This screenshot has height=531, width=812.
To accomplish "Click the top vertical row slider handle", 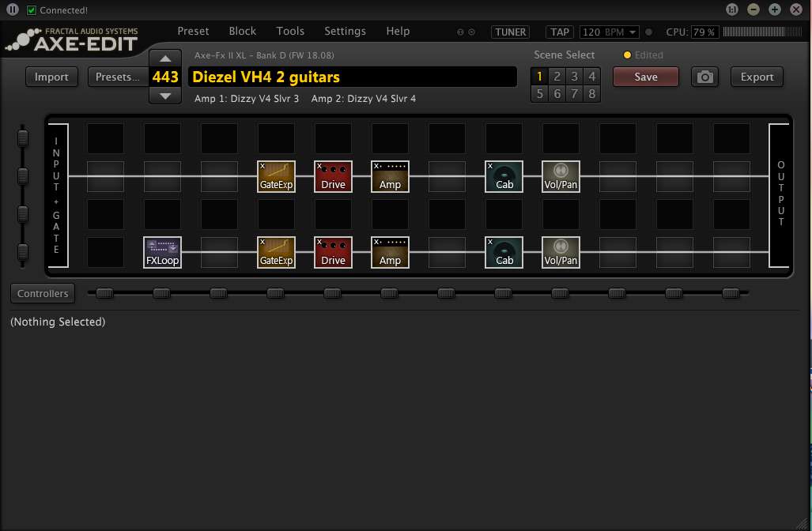I will coord(22,138).
